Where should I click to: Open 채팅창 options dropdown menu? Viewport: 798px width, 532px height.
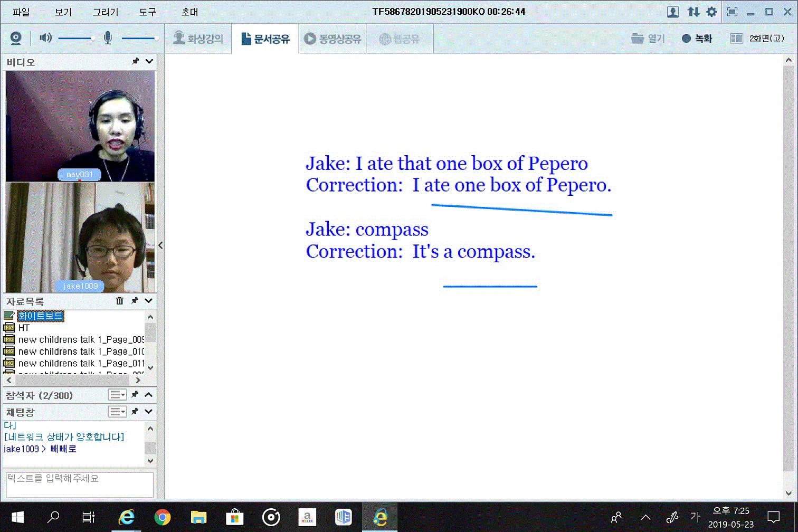117,412
